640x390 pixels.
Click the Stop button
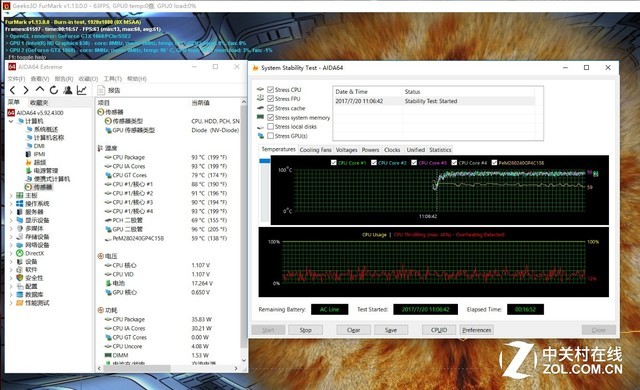click(305, 330)
